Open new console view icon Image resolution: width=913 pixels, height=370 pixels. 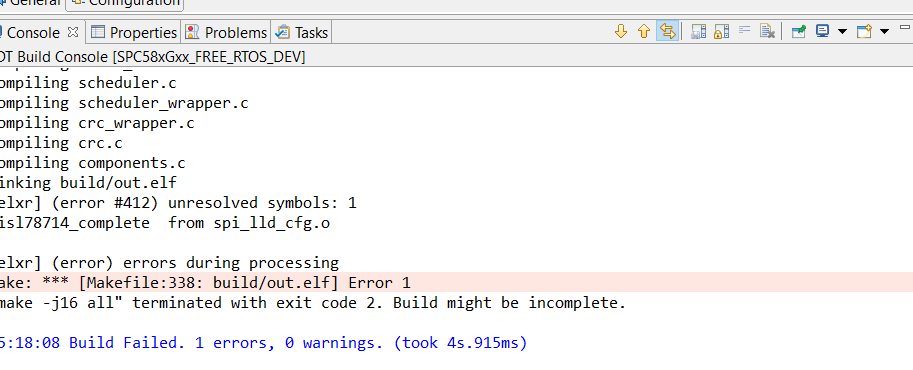tap(864, 31)
